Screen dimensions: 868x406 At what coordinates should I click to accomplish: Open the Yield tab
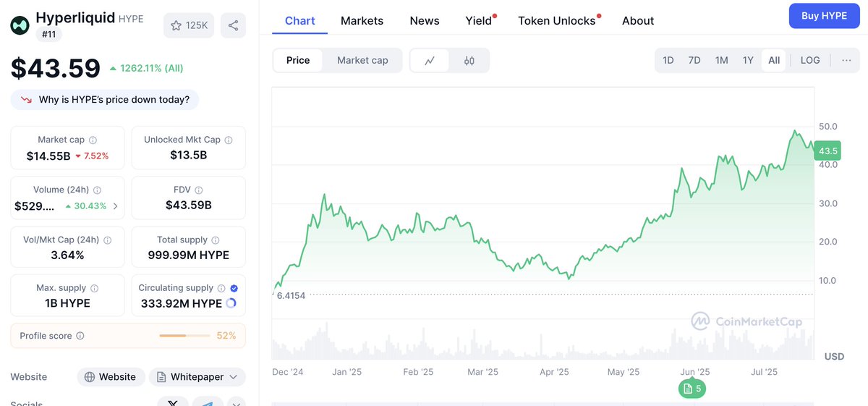pyautogui.click(x=479, y=21)
